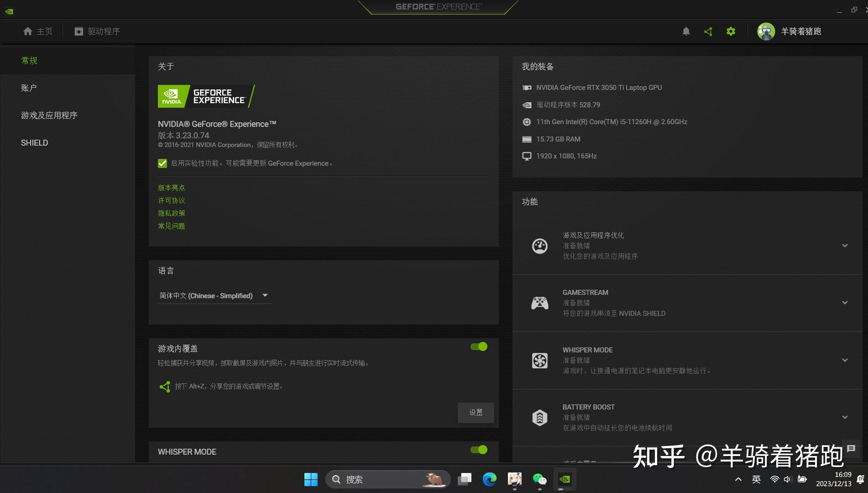
Task: Open the Windows Start menu
Action: pyautogui.click(x=311, y=479)
